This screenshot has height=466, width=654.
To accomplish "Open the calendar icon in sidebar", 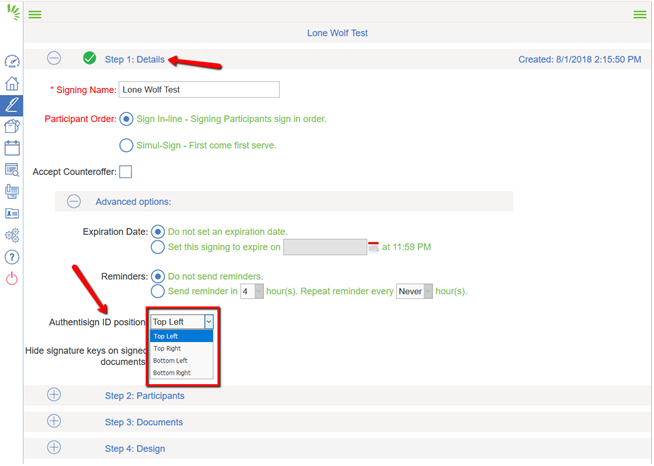I will point(12,148).
